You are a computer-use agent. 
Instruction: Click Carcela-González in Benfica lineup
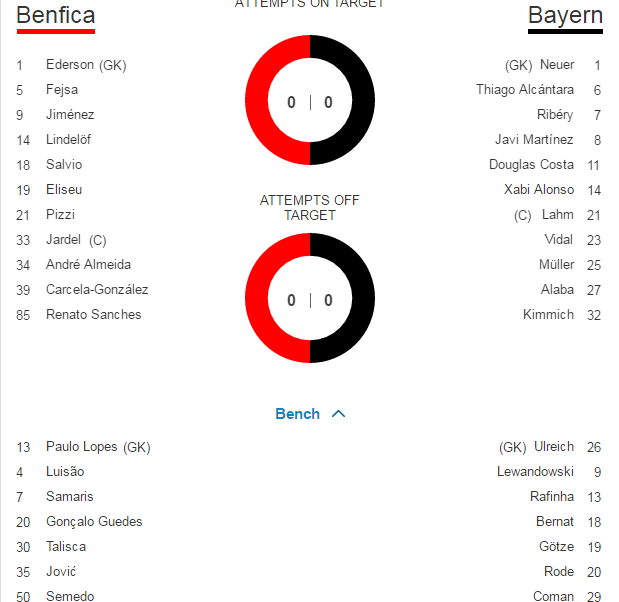pyautogui.click(x=97, y=290)
